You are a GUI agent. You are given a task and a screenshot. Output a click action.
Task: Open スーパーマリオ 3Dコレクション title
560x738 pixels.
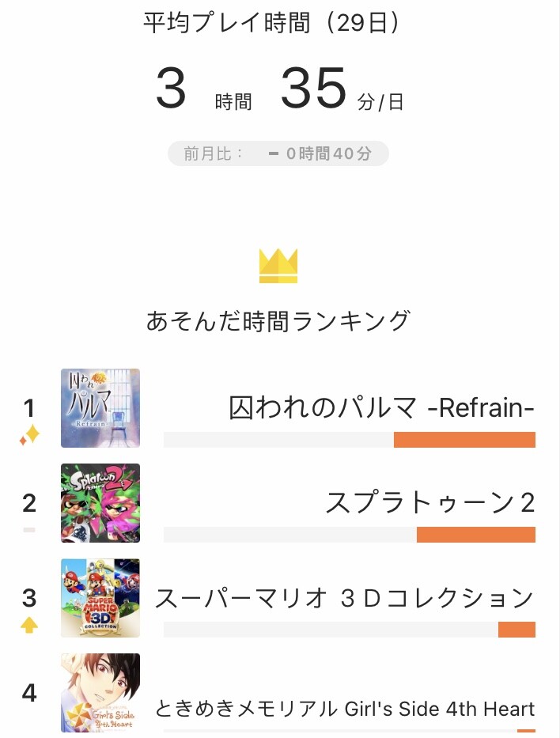pos(345,598)
